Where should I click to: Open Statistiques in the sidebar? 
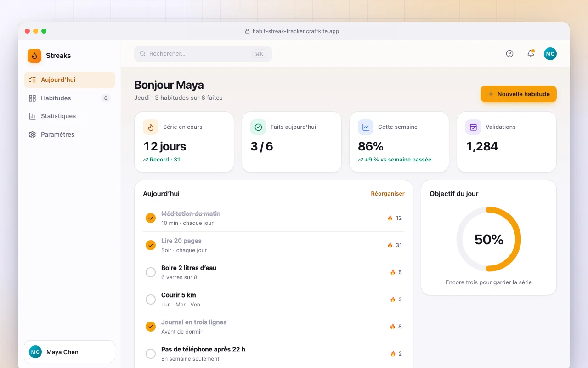click(x=69, y=116)
